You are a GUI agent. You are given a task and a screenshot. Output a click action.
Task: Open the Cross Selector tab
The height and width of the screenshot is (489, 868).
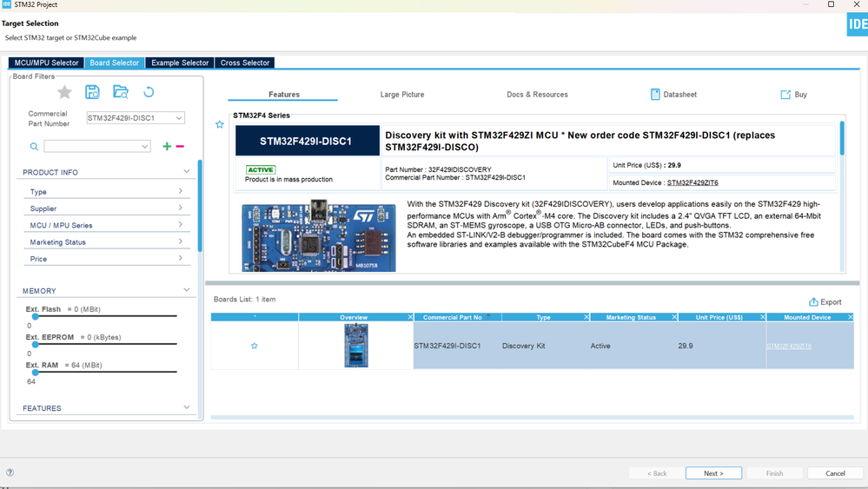click(245, 63)
